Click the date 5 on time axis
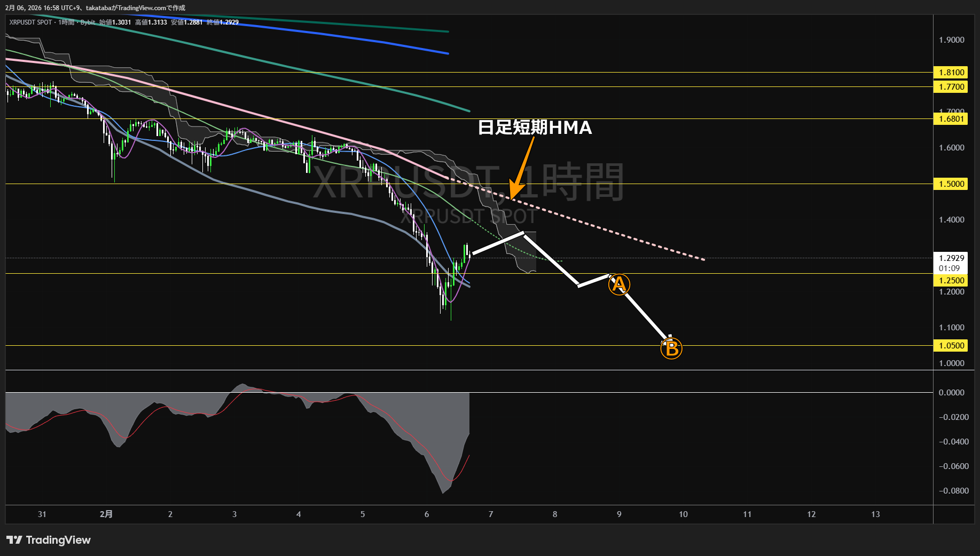Screen dimensions: 980x556 [363, 514]
